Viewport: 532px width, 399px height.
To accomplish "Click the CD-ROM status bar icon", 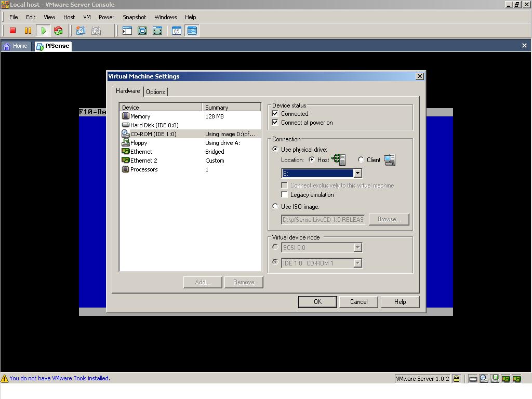I will 484,379.
